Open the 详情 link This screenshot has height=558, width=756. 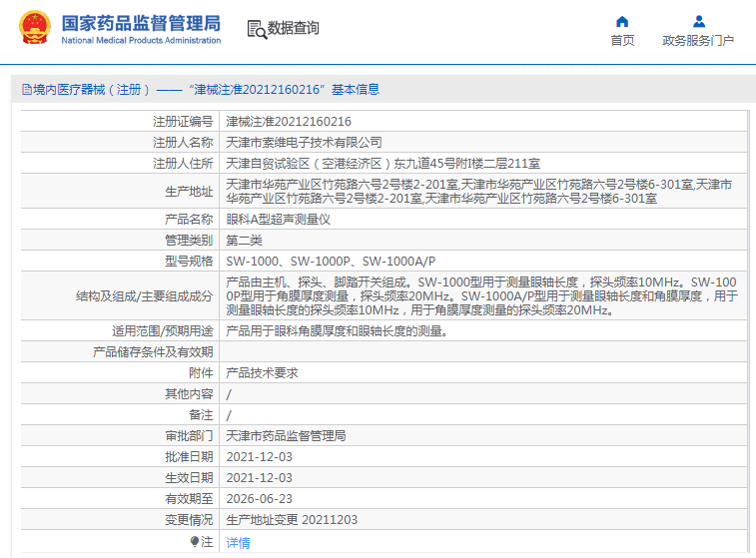click(x=238, y=543)
